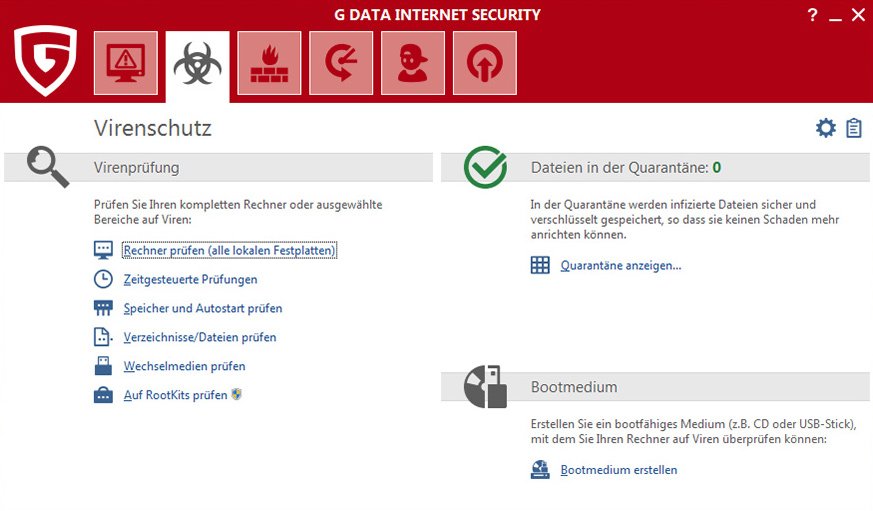The height and width of the screenshot is (511, 873).
Task: Open settings with the gear icon
Action: 825,128
